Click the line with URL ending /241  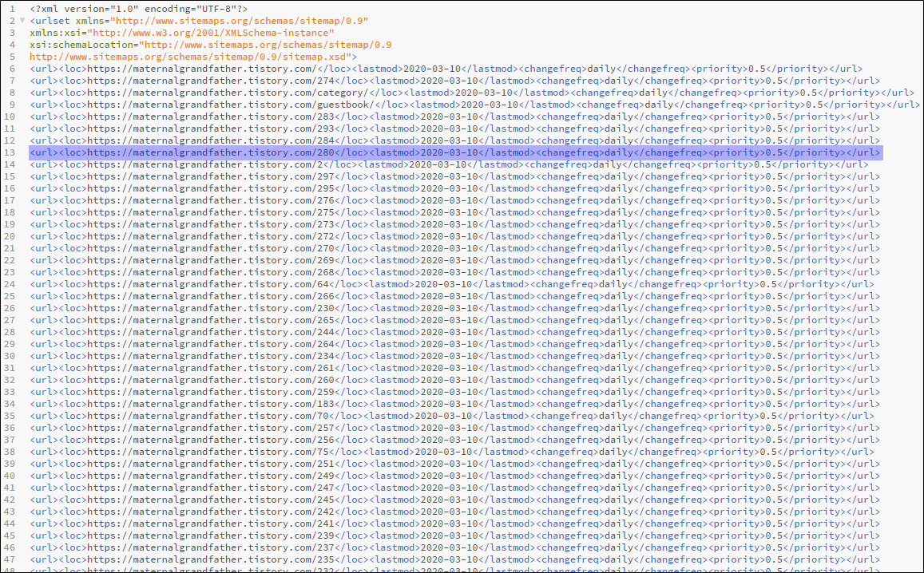coord(455,524)
